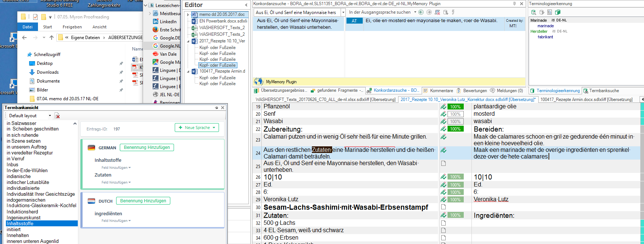
Task: Switch to the 'gefundene Fragmente' tab
Action: point(337,90)
